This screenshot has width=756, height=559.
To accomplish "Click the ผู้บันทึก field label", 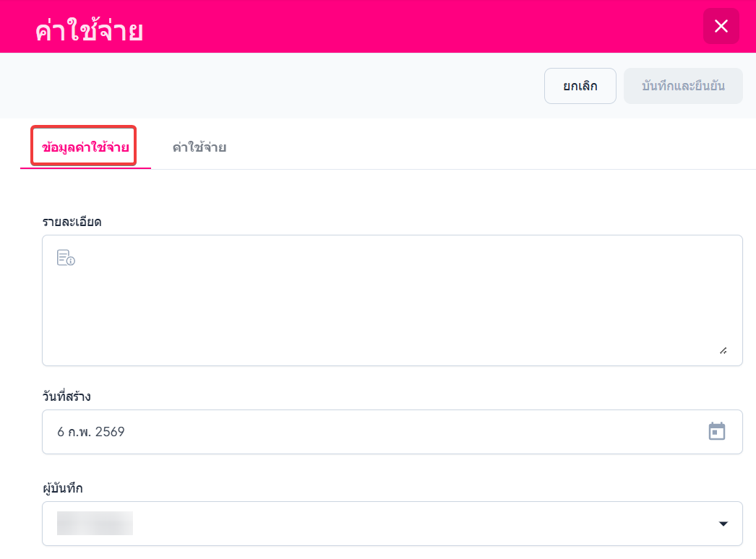I will 63,488.
